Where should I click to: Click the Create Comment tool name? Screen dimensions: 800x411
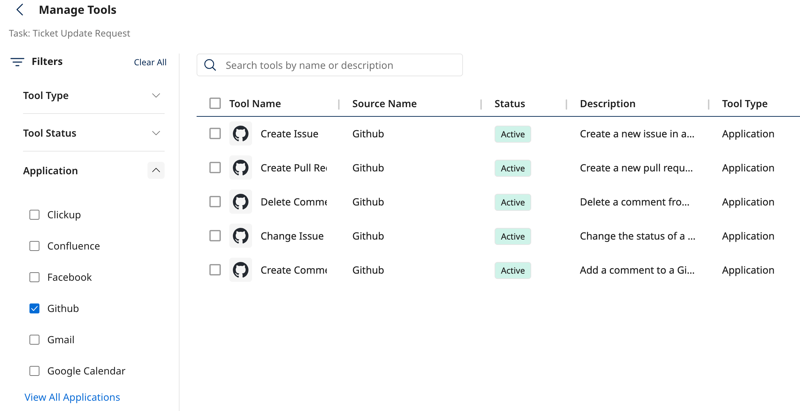click(293, 270)
